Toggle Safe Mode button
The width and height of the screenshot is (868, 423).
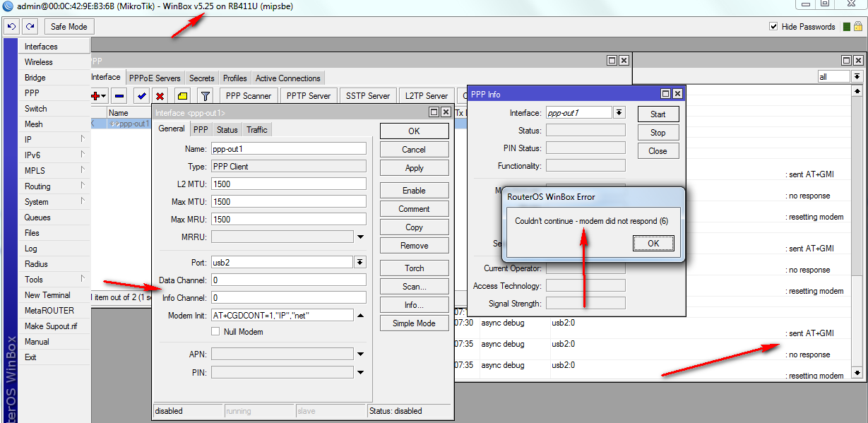pyautogui.click(x=69, y=27)
